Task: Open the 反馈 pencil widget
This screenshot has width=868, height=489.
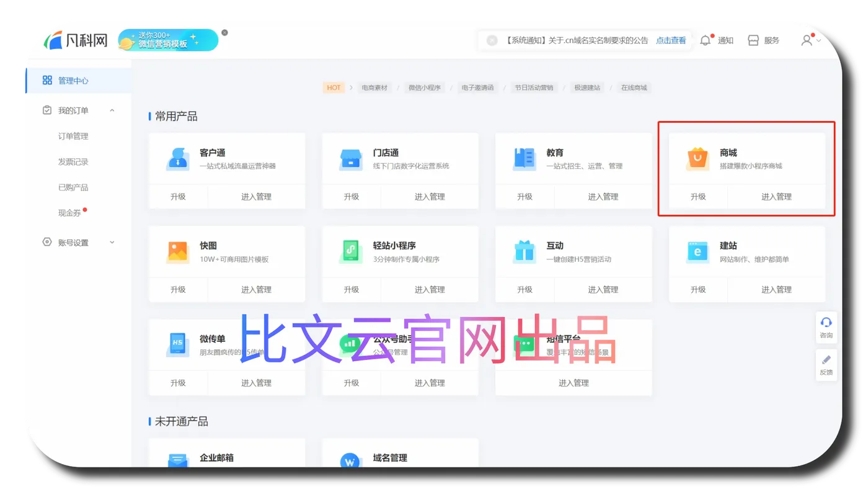Action: pos(826,364)
